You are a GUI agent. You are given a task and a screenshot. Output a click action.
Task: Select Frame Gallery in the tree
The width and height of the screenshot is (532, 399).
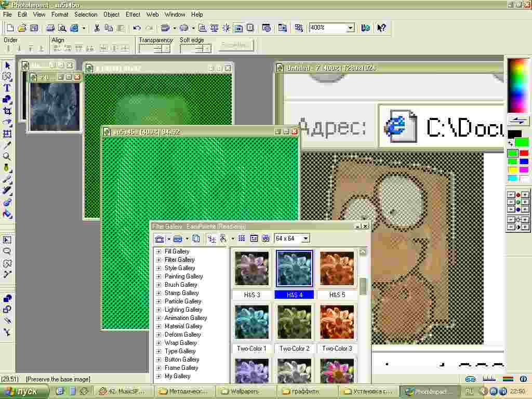click(181, 368)
